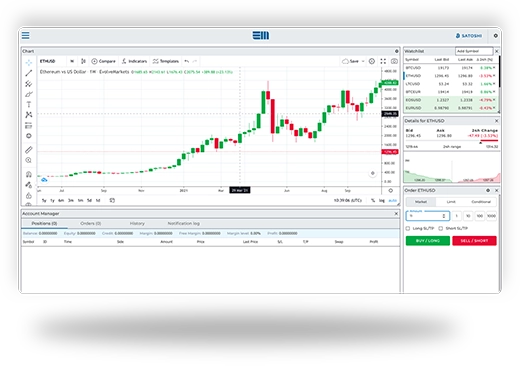The height and width of the screenshot is (371, 520).
Task: Click the Add Symbol input field
Action: pos(474,51)
